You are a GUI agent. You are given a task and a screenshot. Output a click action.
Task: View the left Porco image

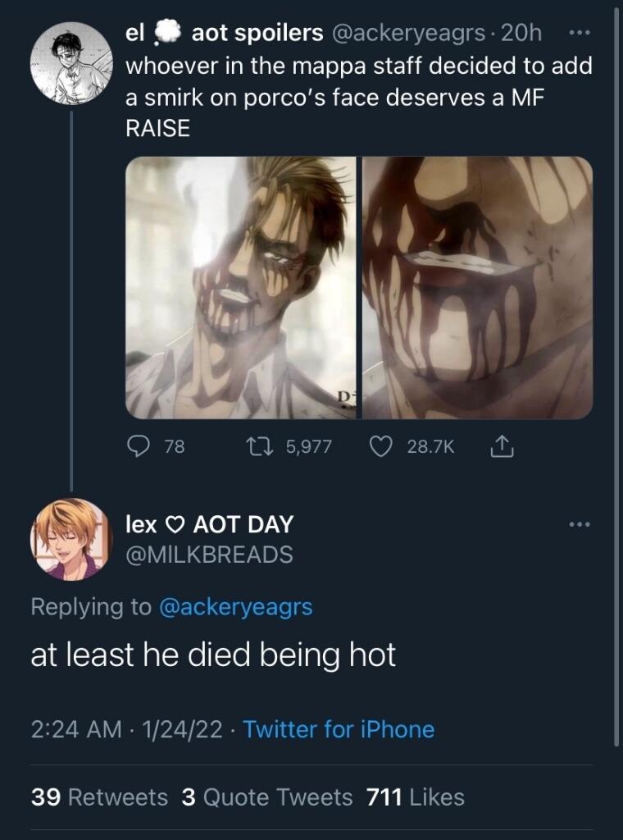tap(241, 287)
